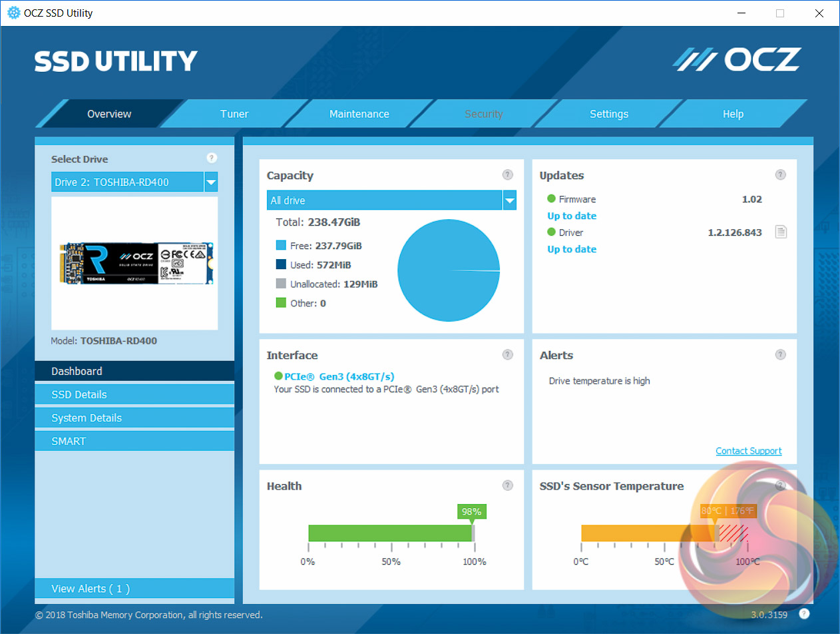Click the Updates section help icon
Viewport: 840px width, 634px height.
tap(781, 174)
